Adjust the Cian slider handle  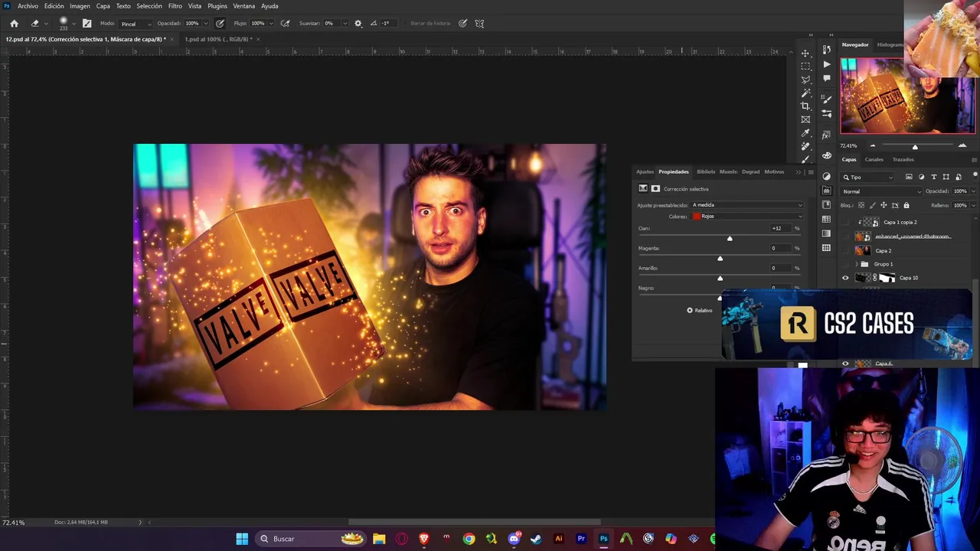[x=730, y=239]
